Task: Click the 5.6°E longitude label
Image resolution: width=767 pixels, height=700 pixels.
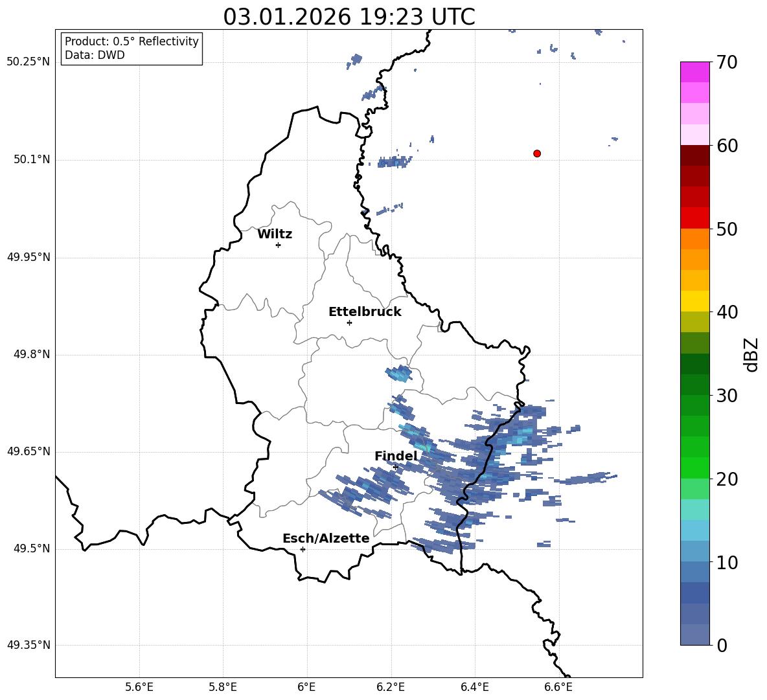Action: [x=139, y=687]
